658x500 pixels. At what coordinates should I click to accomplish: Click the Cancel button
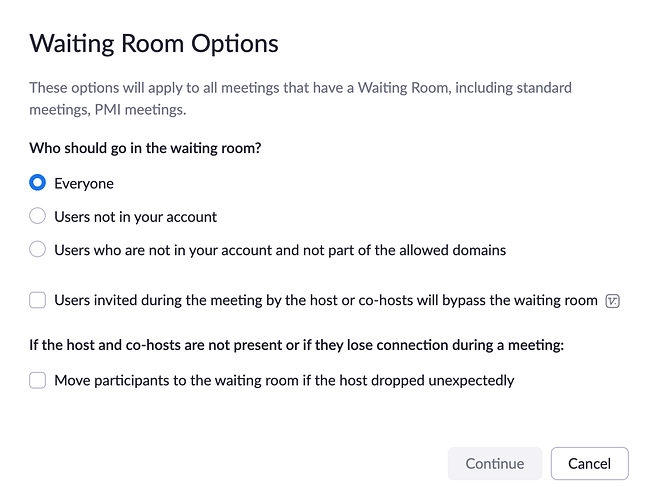589,463
